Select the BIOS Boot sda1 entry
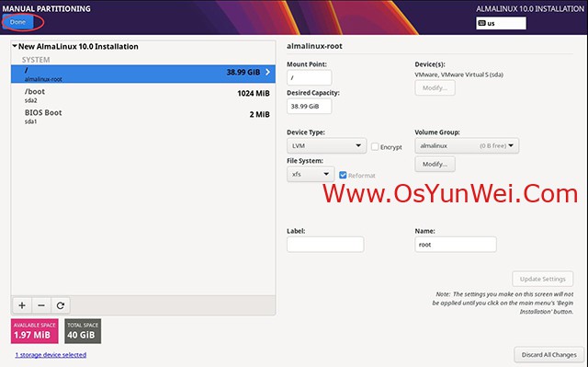 (143, 116)
